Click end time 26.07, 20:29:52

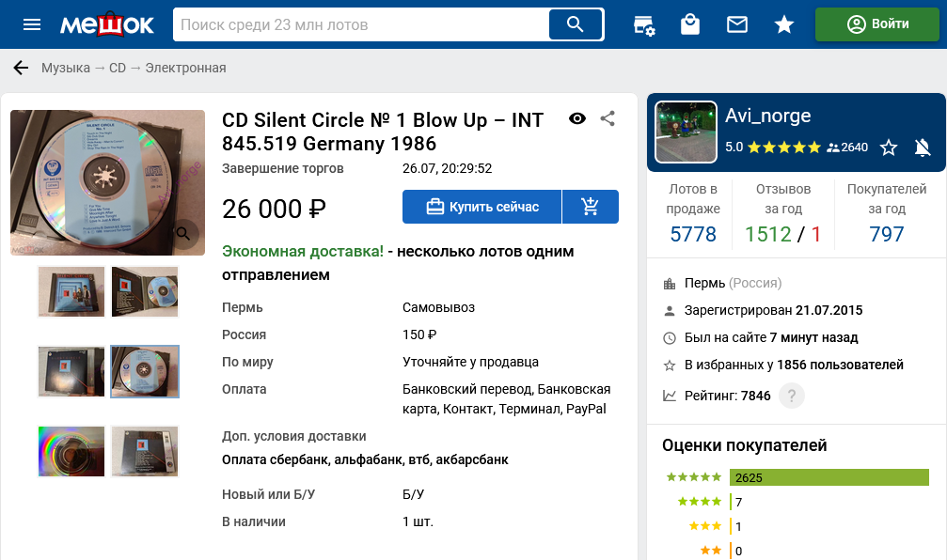(448, 168)
